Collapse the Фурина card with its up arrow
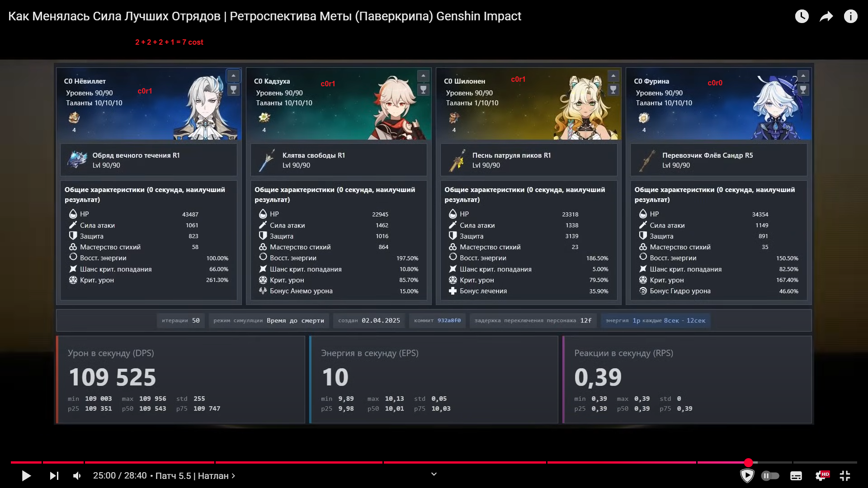The image size is (868, 488). pos(803,76)
